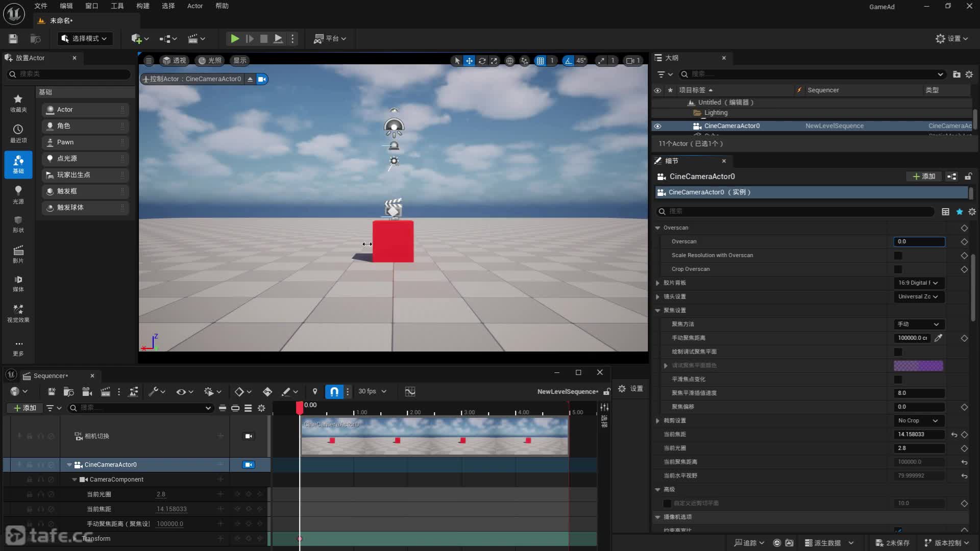This screenshot has height=551, width=980.
Task: Open the Sequencer curve editor icon
Action: coord(410,391)
